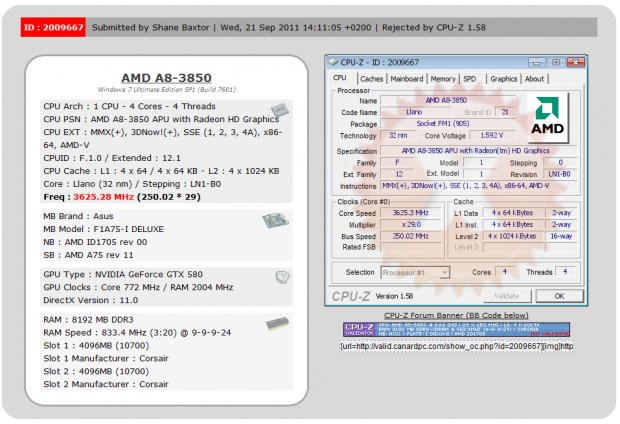
Task: Click the CPU chip icon beside CPU Arch
Action: point(280,110)
